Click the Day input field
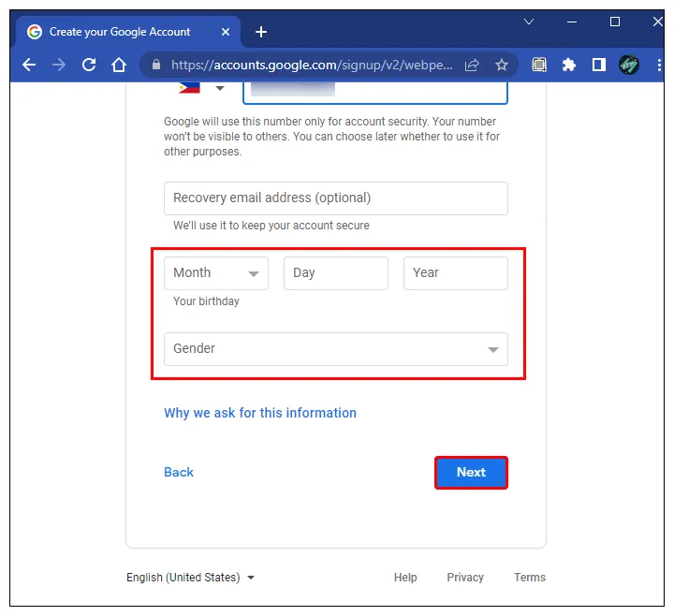Screen dimensions: 674x616 pos(336,273)
